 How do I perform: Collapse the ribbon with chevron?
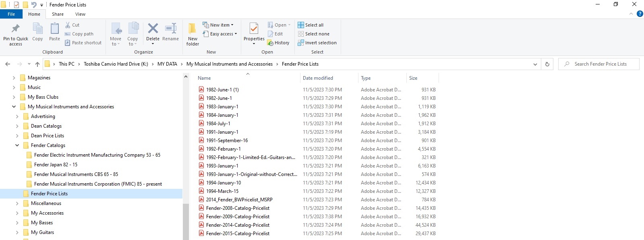pyautogui.click(x=631, y=14)
